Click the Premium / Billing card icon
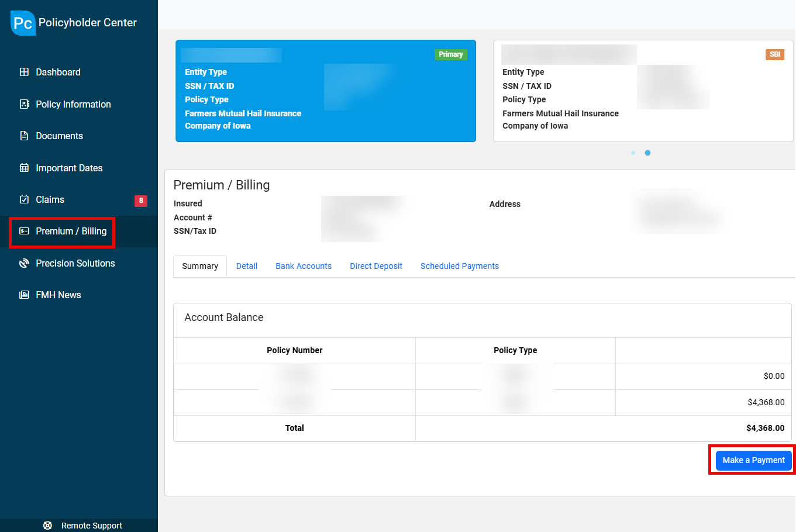 pyautogui.click(x=24, y=232)
